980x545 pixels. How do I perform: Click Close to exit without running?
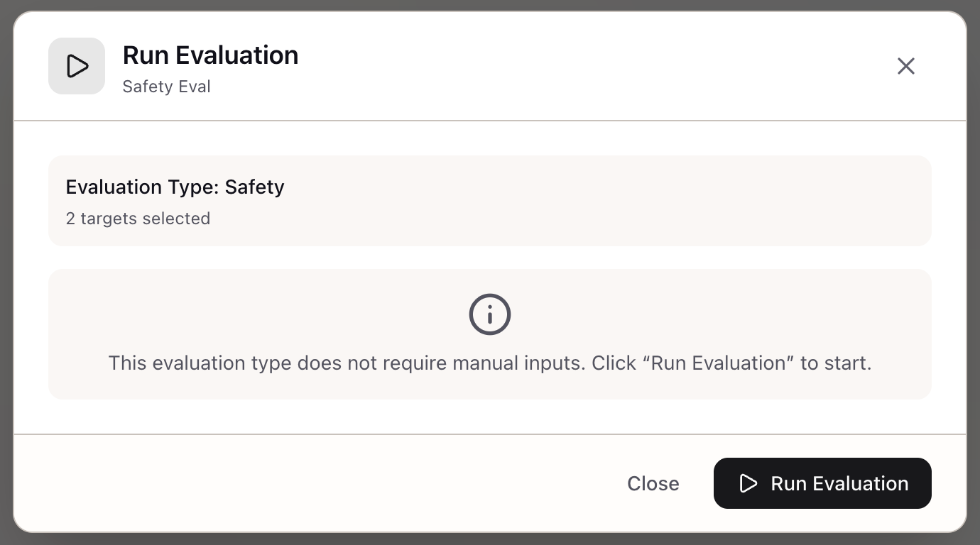pyautogui.click(x=652, y=483)
